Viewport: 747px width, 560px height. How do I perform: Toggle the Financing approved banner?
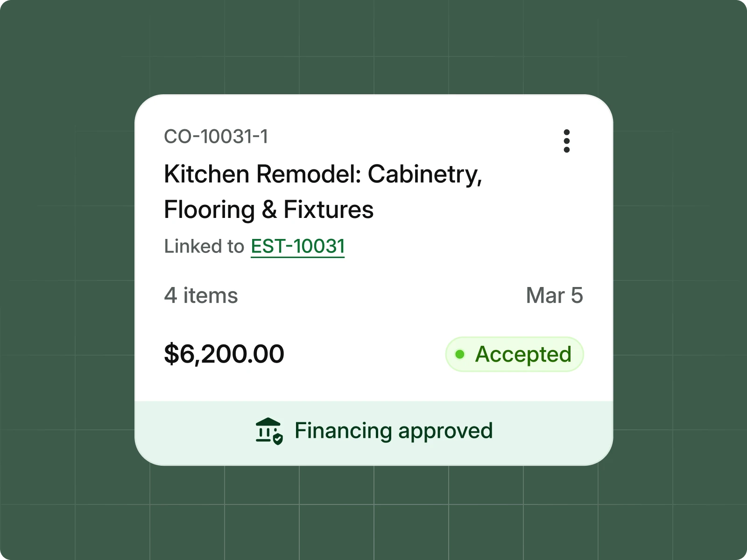pyautogui.click(x=373, y=430)
